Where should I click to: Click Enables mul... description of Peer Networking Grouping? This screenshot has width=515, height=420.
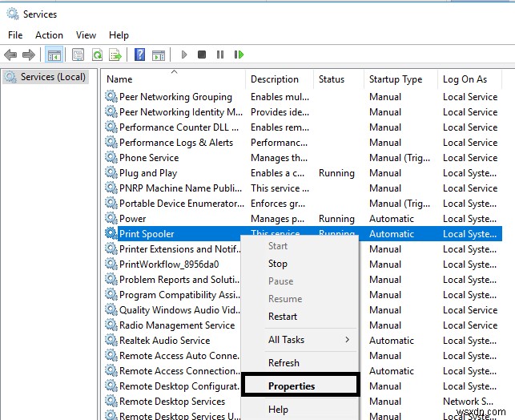[280, 97]
